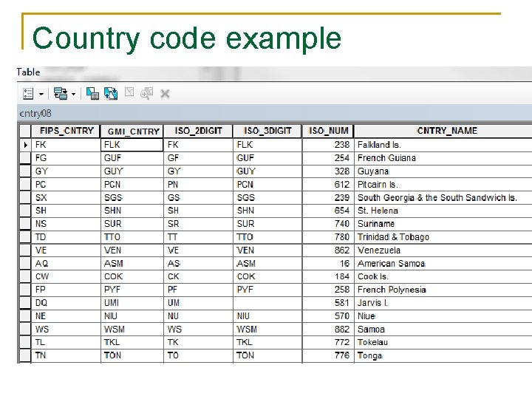Click the Zoom To Selected icon
Screen dimensions: 532x399
[146, 93]
